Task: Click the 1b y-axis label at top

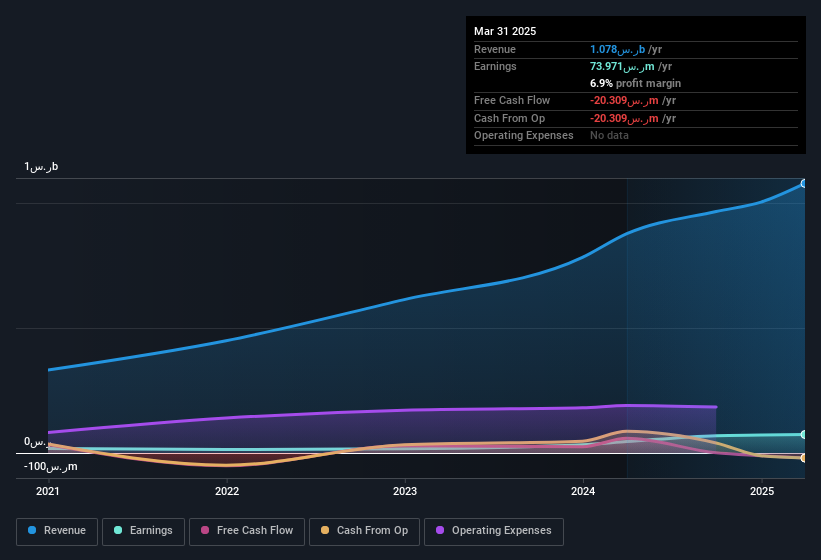Action: [41, 166]
